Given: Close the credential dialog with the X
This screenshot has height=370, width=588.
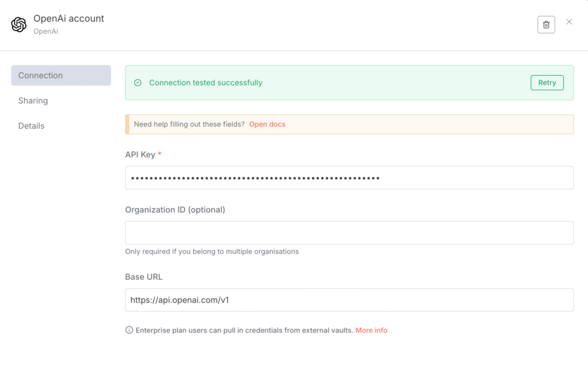Looking at the screenshot, I should point(569,22).
